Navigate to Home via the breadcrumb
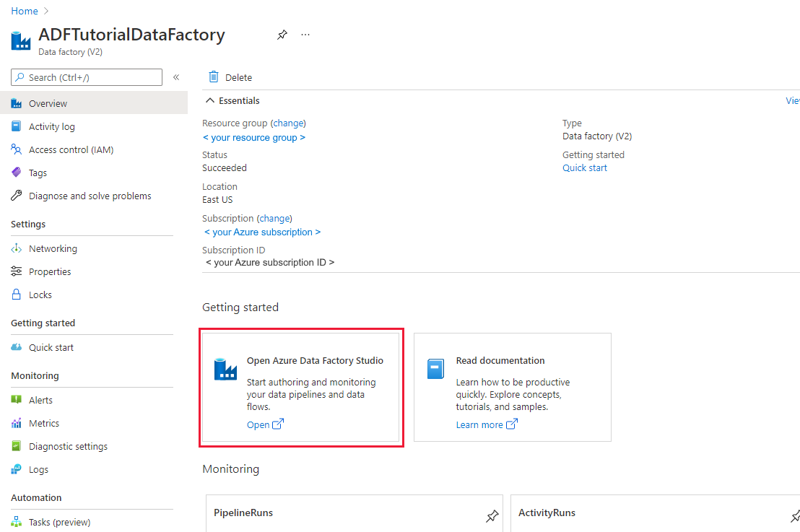Screen dimensions: 800x532 (24, 11)
